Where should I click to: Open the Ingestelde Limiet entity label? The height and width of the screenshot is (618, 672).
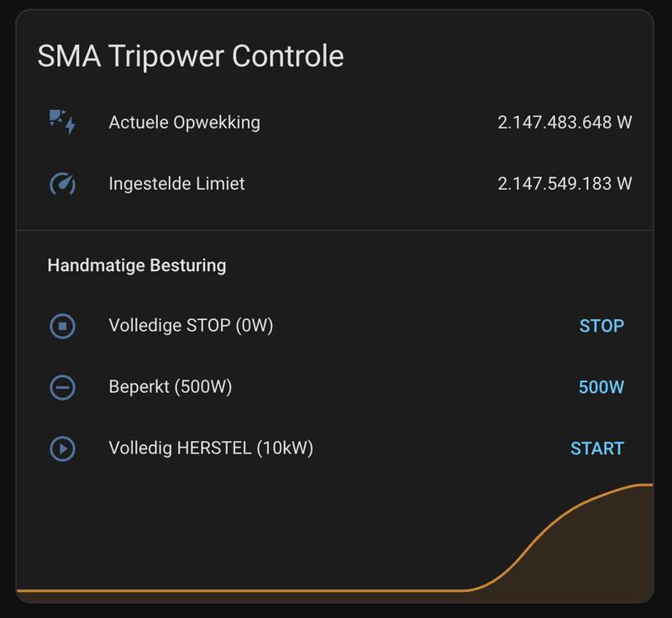point(176,184)
